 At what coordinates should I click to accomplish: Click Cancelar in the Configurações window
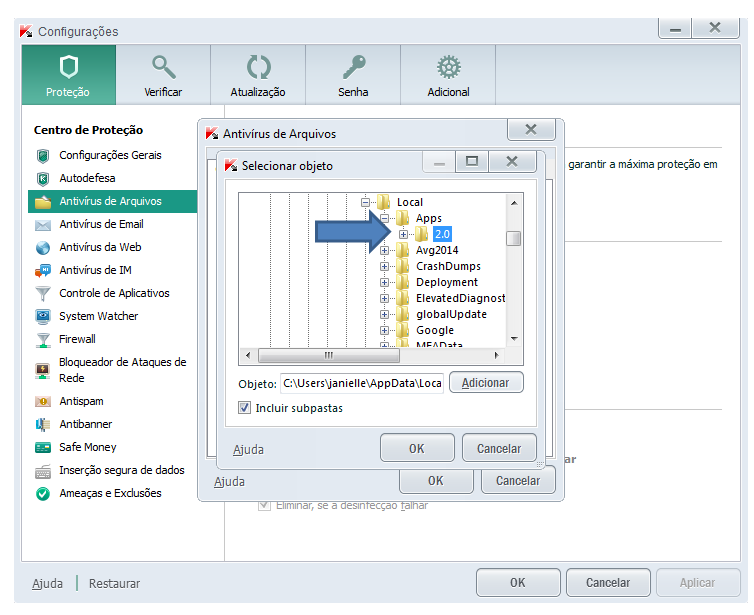(608, 582)
